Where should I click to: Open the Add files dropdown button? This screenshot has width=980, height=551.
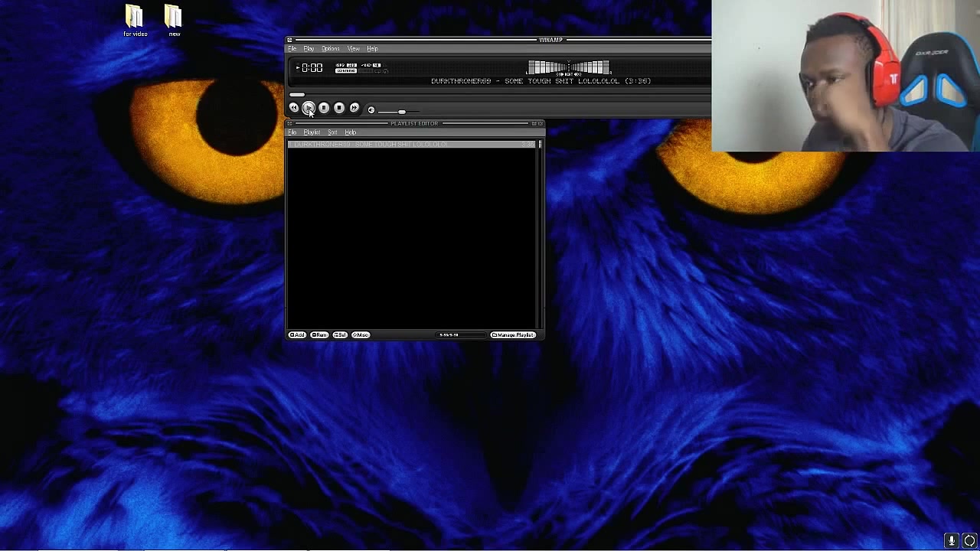click(297, 335)
